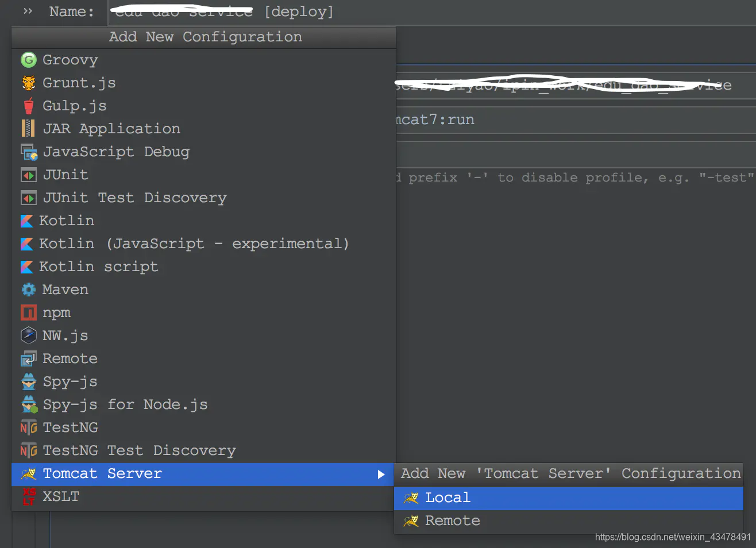Viewport: 756px width, 548px height.
Task: Click the Spy-js icon
Action: 28,381
